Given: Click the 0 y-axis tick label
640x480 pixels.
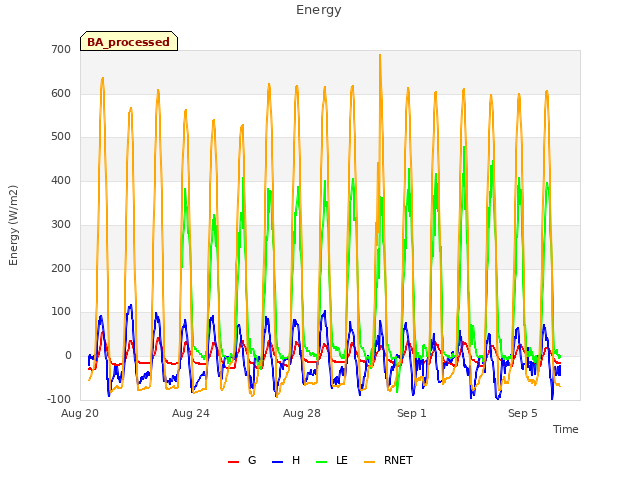Looking at the screenshot, I should click(x=68, y=356).
